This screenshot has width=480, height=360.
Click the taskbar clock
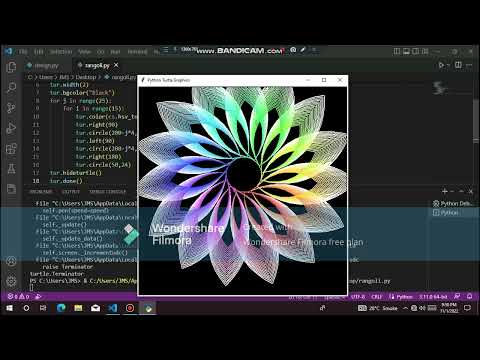(449, 308)
